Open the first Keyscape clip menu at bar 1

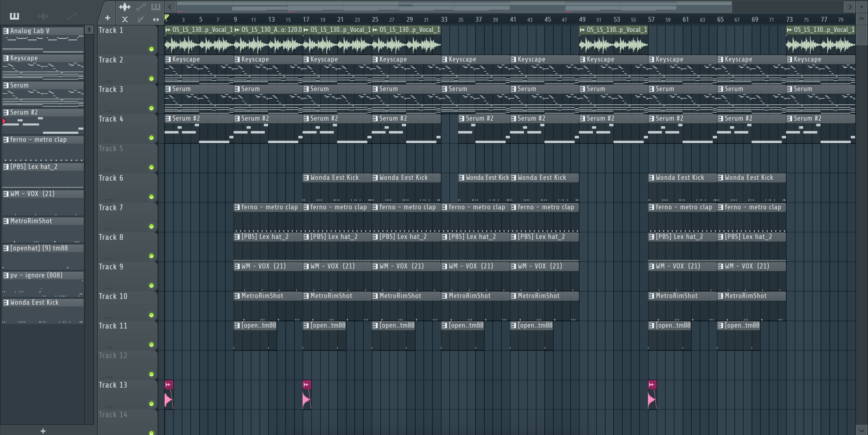[168, 59]
